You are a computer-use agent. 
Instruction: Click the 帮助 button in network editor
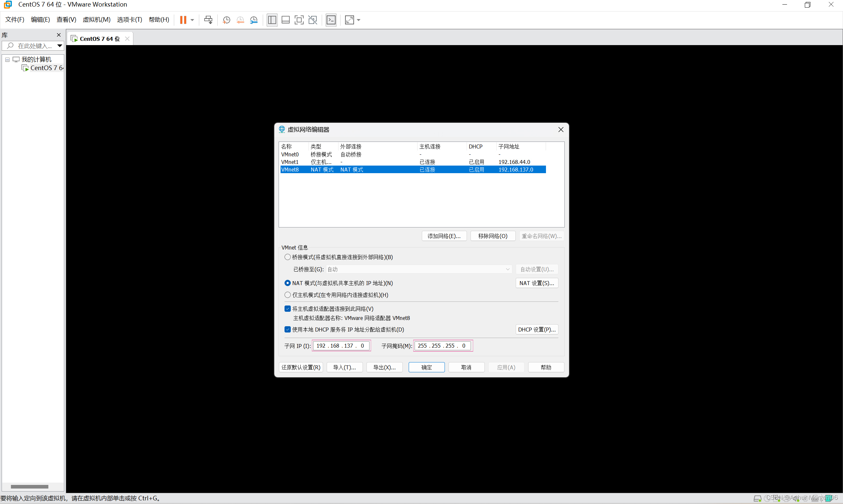tap(546, 367)
